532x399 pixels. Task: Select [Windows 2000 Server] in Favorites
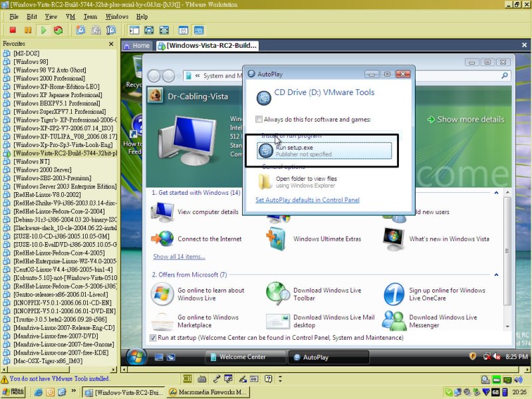pyautogui.click(x=43, y=170)
